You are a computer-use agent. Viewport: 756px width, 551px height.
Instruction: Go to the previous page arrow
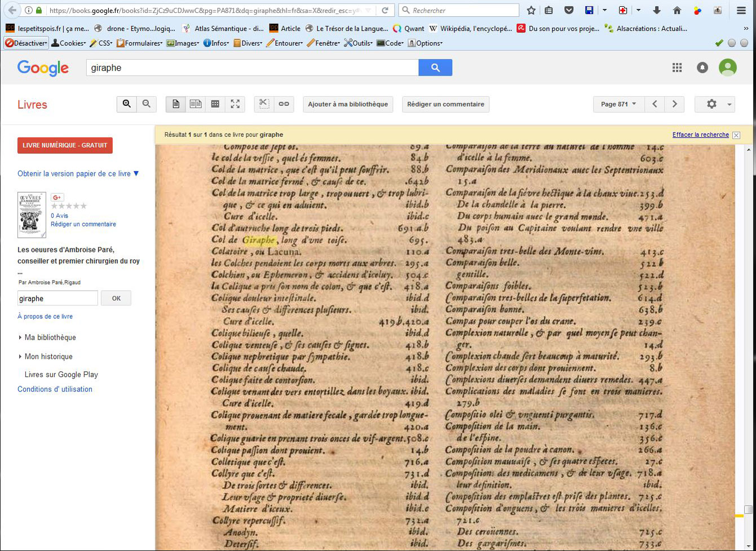click(x=655, y=104)
